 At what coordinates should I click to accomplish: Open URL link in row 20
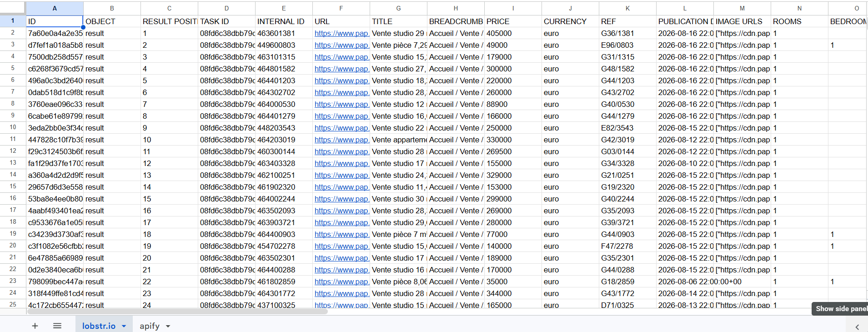pyautogui.click(x=341, y=246)
